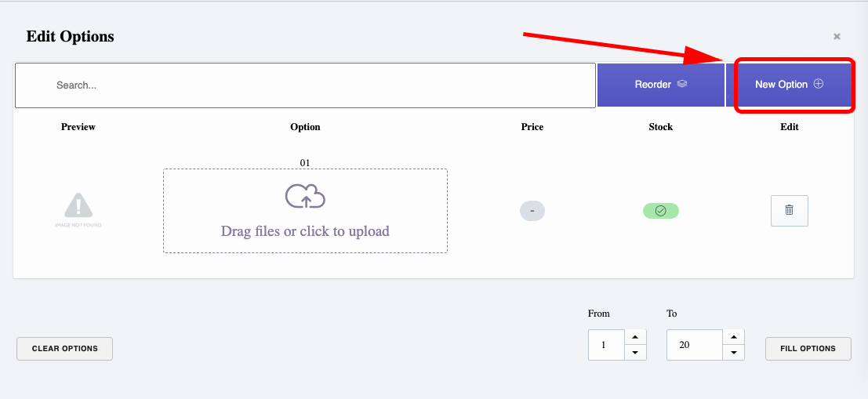
Task: Increase the From value with the up arrow
Action: (635, 337)
